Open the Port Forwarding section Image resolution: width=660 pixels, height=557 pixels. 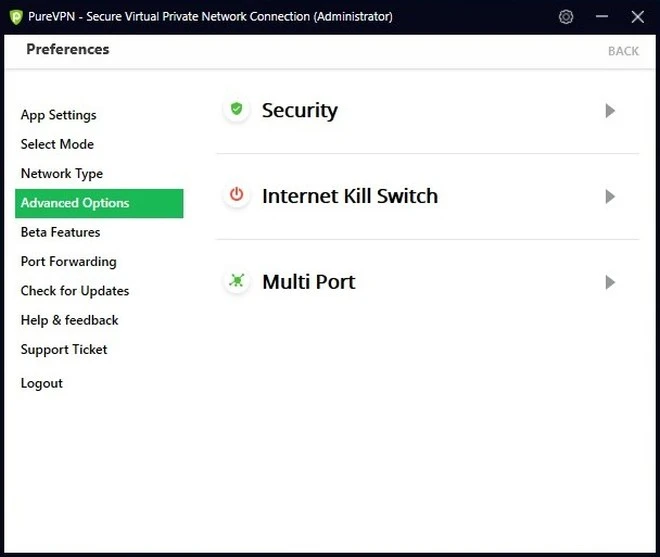69,261
